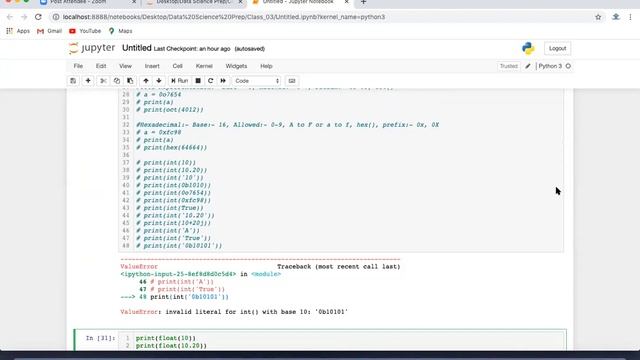Click code line print(int('0b10101'))
Image resolution: width=640 pixels, height=360 pixels.
[189, 297]
